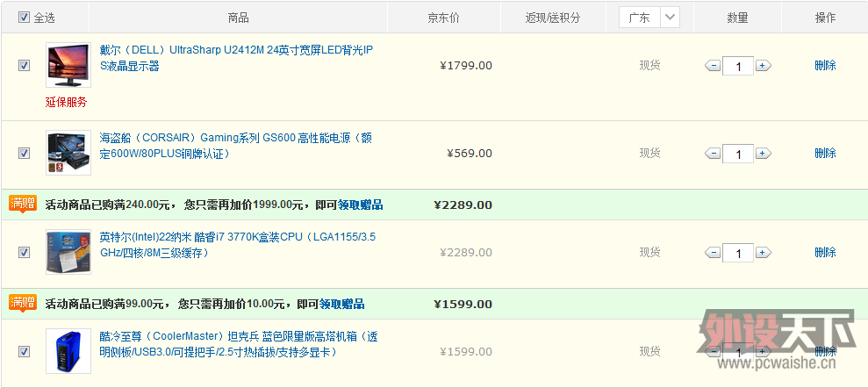This screenshot has width=868, height=388.
Task: Open Intel 酷睿i7 3770K product link
Action: point(238,245)
